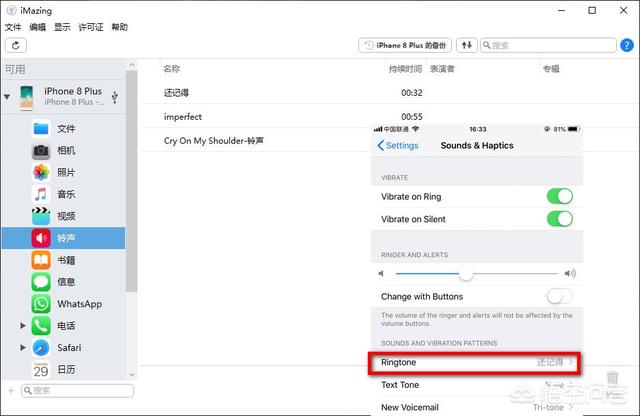Image resolution: width=640 pixels, height=416 pixels.
Task: Open 照片 photos in the sidebar
Action: coord(66,173)
